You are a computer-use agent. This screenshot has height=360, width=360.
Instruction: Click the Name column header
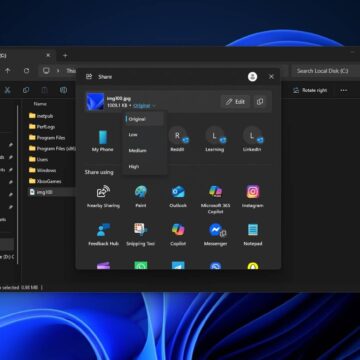coord(40,104)
